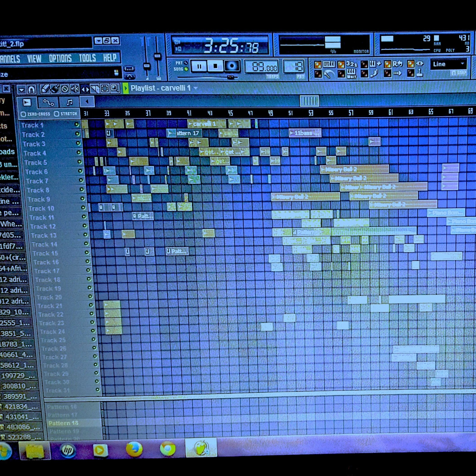476x476 pixels.
Task: Pause playback with the pause button
Action: 199,66
